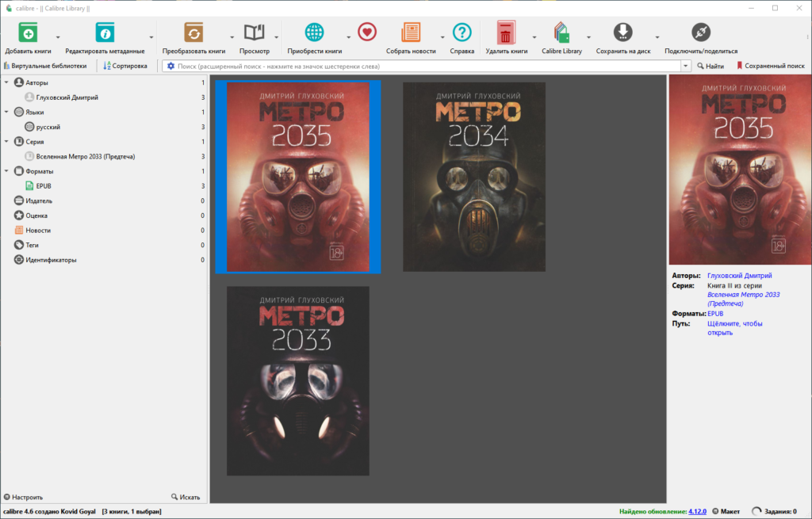The image size is (812, 519).
Task: Open dropdown arrow next to Удалить книги
Action: point(534,37)
